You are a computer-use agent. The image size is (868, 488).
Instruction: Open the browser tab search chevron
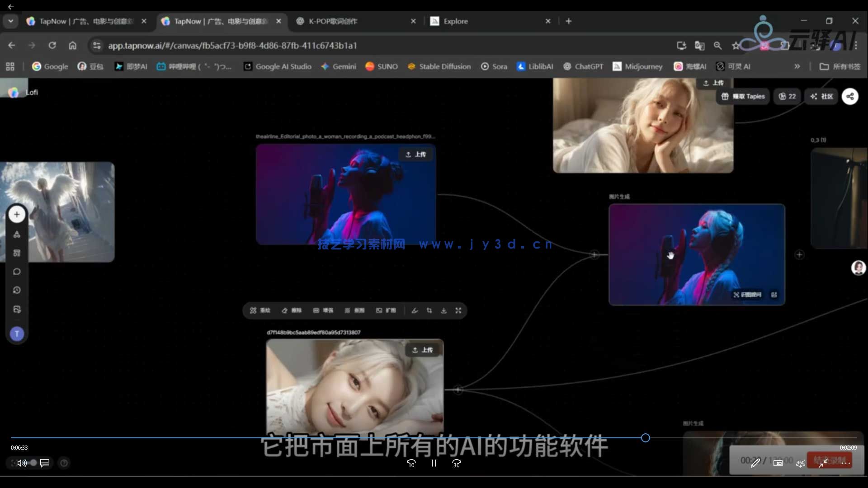coord(10,21)
